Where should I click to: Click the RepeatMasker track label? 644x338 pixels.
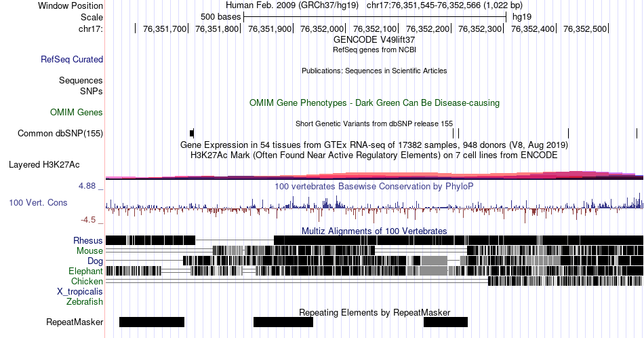pos(75,322)
